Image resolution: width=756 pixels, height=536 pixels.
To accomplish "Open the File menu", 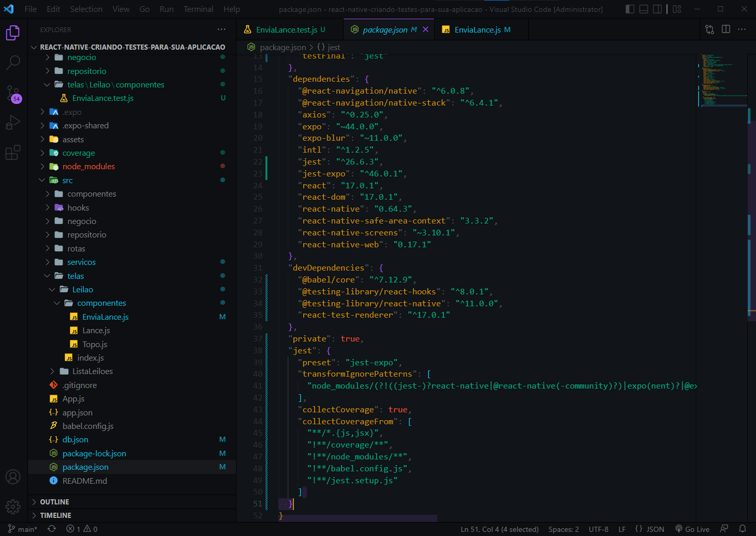I will [31, 9].
